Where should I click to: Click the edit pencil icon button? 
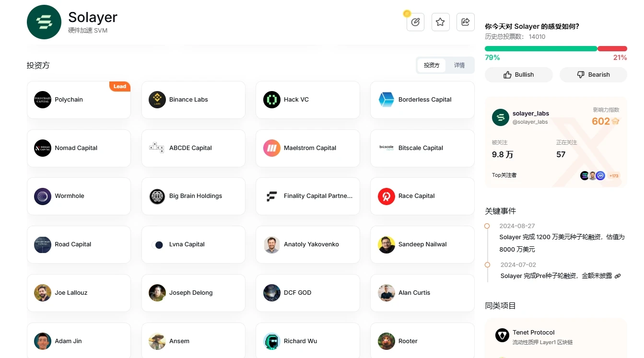(415, 22)
